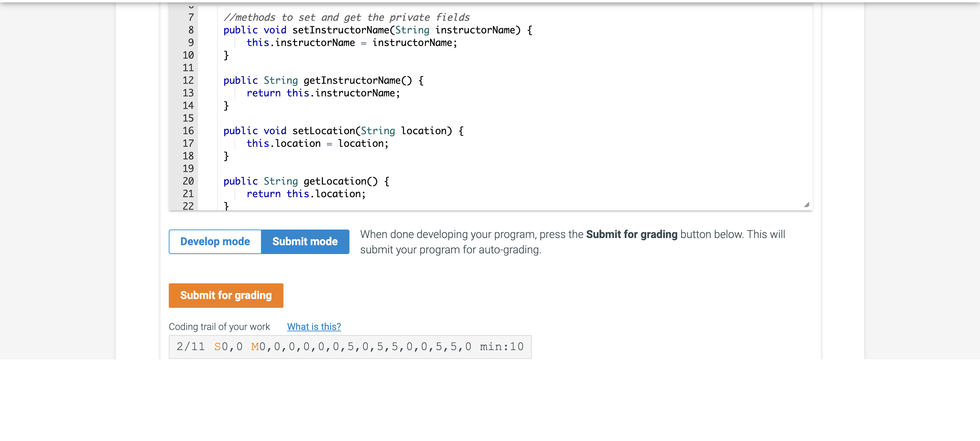Click the 'return this.location;' code line
The image size is (980, 441).
pos(306,193)
